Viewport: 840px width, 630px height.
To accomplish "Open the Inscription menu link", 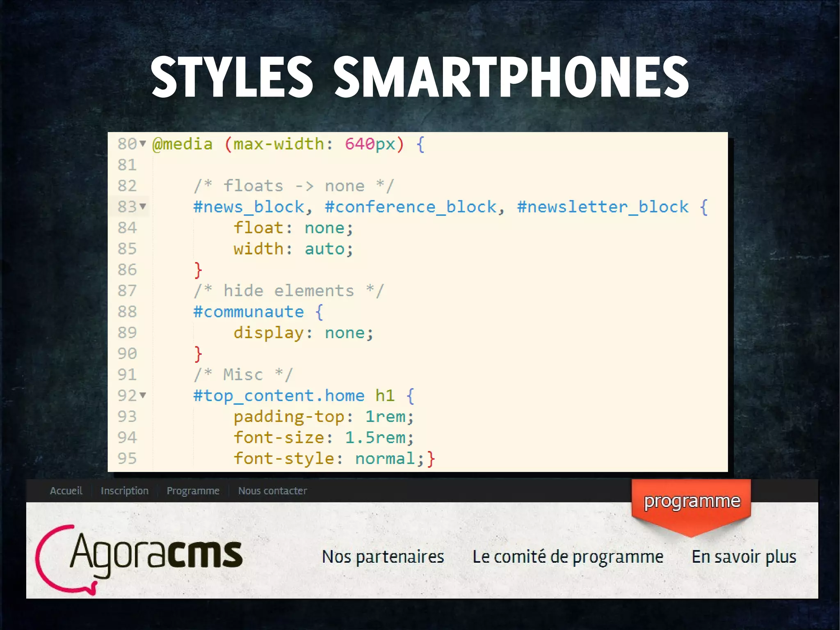I will (x=125, y=491).
